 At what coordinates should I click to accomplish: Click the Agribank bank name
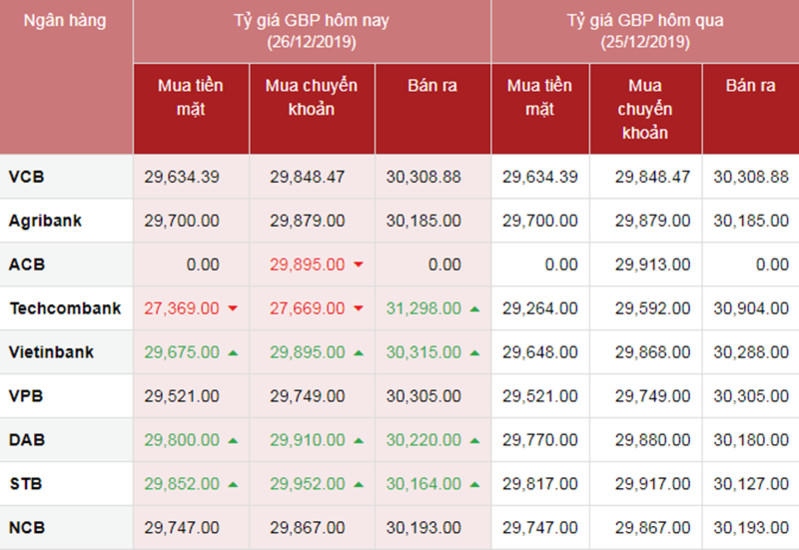point(45,221)
